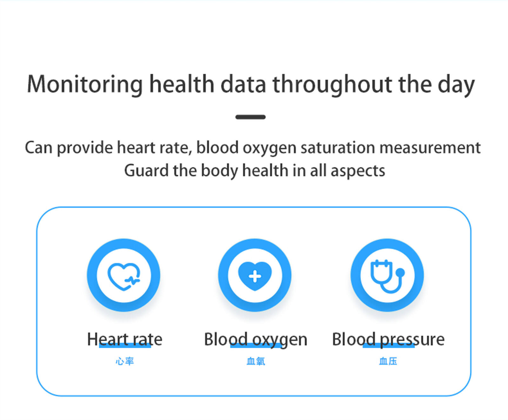Click the Guard the body health subtitle
Image resolution: width=508 pixels, height=420 pixels.
coord(254,171)
